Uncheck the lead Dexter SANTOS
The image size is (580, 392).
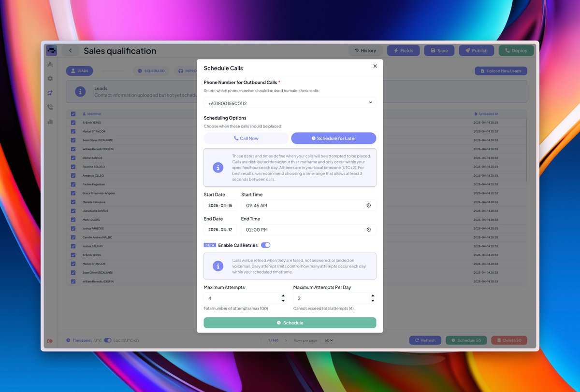73,157
